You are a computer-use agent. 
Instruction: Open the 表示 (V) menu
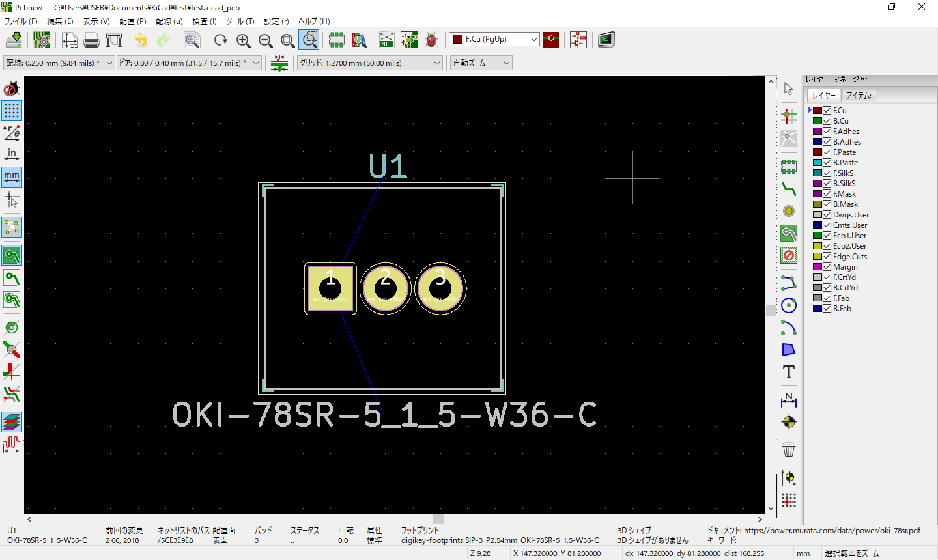pos(96,21)
